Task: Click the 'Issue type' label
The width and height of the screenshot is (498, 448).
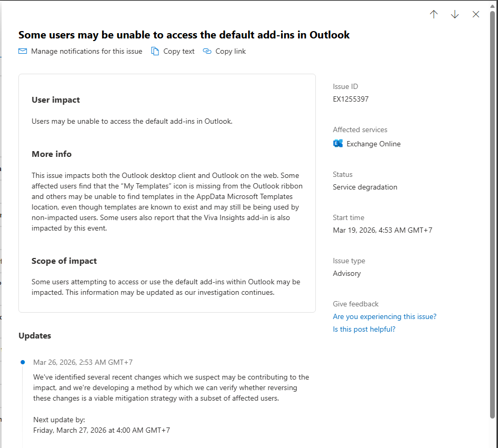Action: pyautogui.click(x=348, y=261)
